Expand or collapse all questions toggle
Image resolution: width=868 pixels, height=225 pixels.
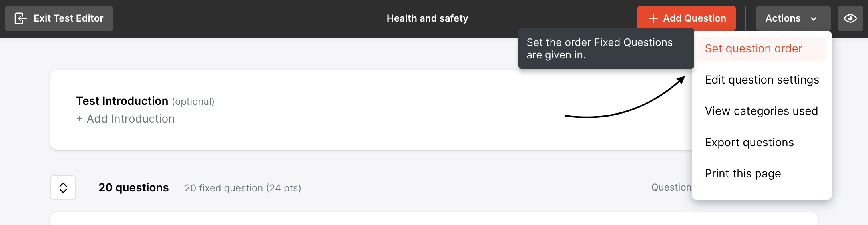click(63, 188)
